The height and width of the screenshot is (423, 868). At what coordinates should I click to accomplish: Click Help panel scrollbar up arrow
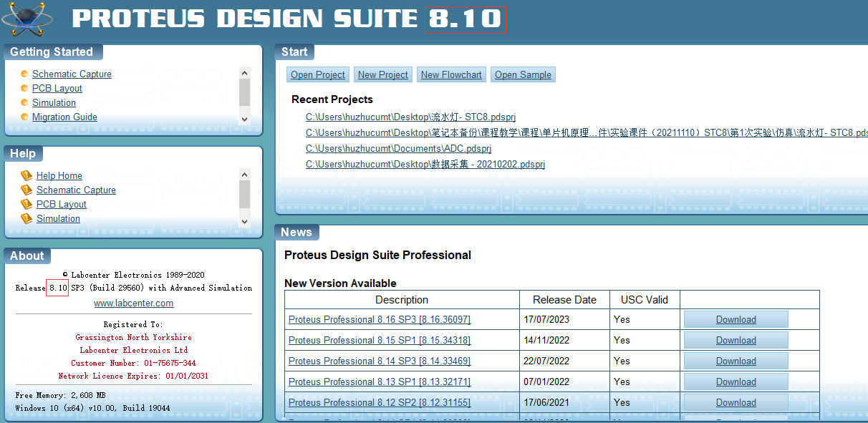coord(244,174)
